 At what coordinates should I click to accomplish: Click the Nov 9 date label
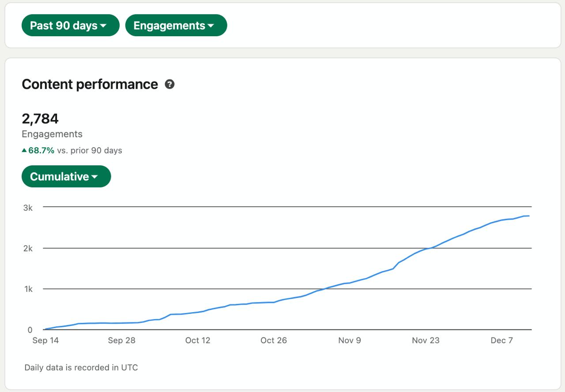pos(350,340)
